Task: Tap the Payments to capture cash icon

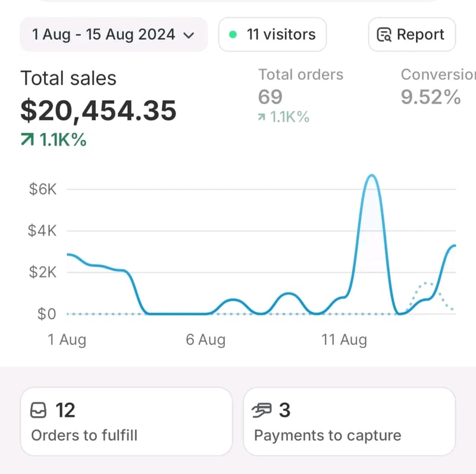Action: pos(261,410)
